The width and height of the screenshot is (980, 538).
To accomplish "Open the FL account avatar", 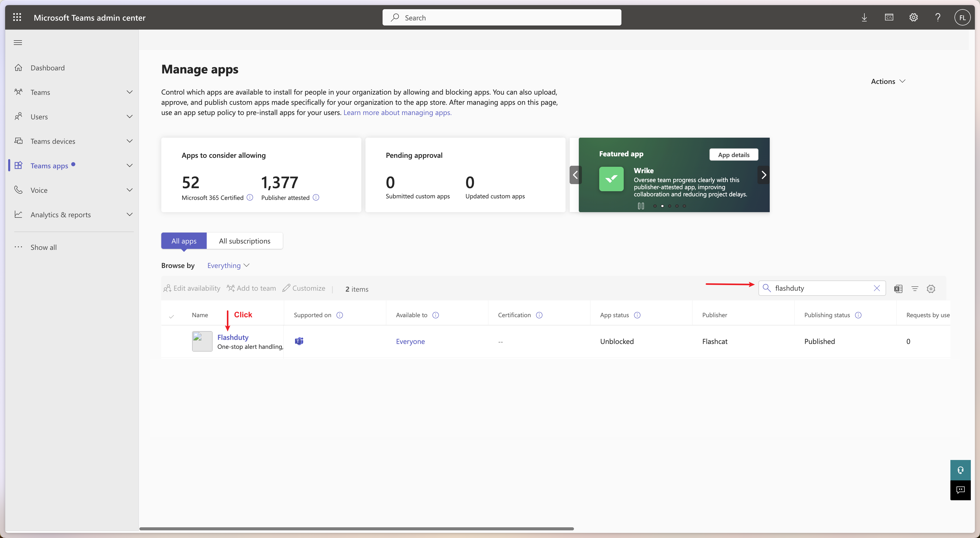I will coord(962,18).
